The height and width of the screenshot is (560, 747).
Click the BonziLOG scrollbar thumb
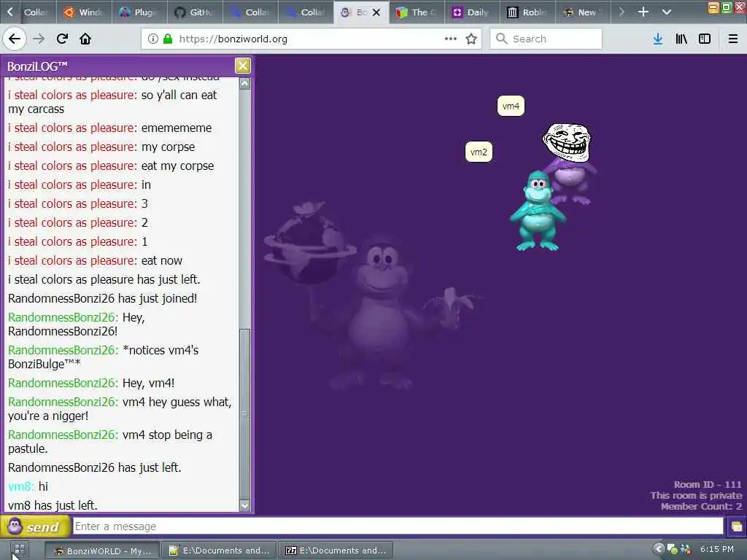click(x=244, y=414)
